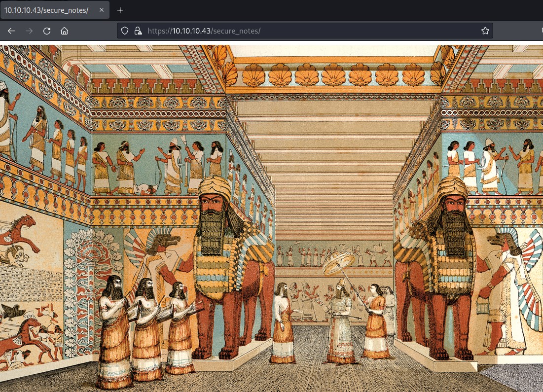Click the parasol held over the king
Screen dimensions: 543x392
339,261
